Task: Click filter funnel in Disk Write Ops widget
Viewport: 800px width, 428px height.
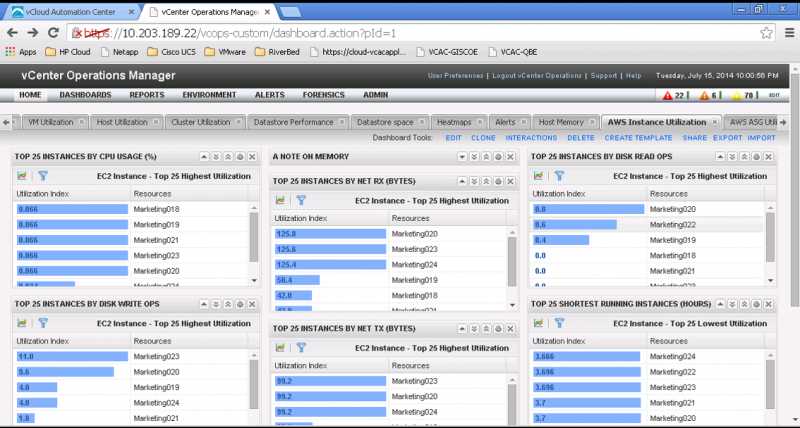Action: 43,323
